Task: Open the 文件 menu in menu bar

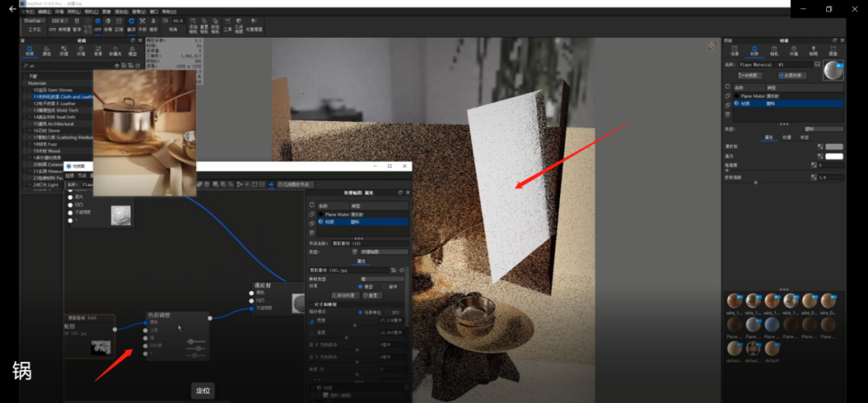Action: point(27,12)
